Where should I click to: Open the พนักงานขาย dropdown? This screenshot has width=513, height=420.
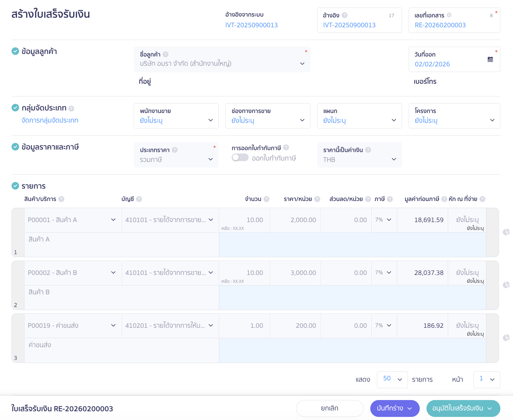[x=176, y=116]
